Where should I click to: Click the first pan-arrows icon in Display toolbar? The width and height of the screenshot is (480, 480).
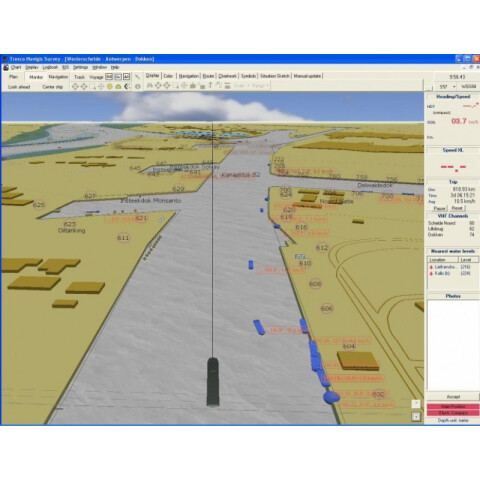tap(158, 86)
